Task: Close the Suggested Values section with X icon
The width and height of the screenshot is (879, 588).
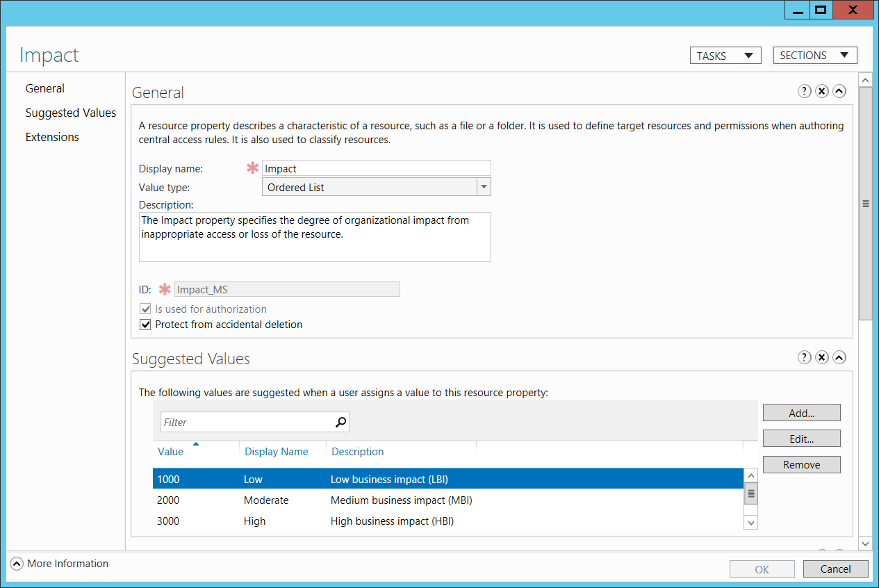Action: (x=822, y=357)
